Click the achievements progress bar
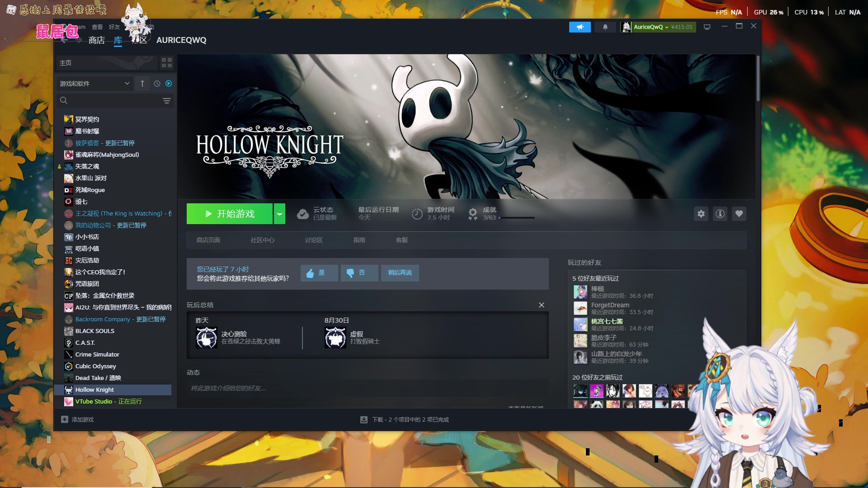Screen dimensions: 868x488 click(516, 218)
